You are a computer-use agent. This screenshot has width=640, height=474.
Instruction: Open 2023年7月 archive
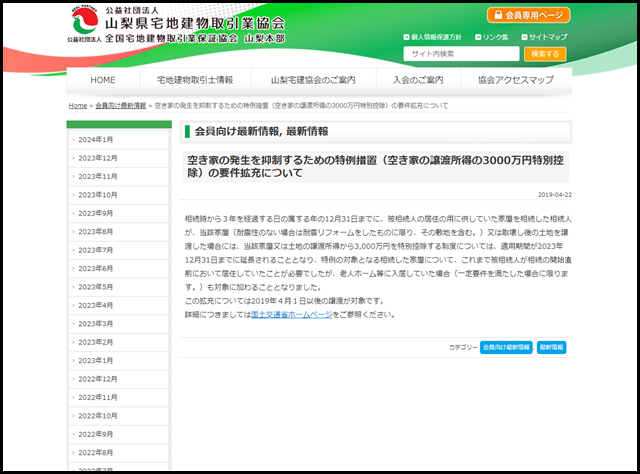pos(118,250)
